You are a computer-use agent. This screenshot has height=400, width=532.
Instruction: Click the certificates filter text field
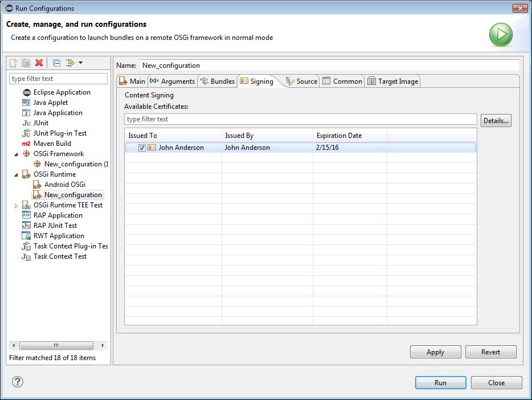300,119
